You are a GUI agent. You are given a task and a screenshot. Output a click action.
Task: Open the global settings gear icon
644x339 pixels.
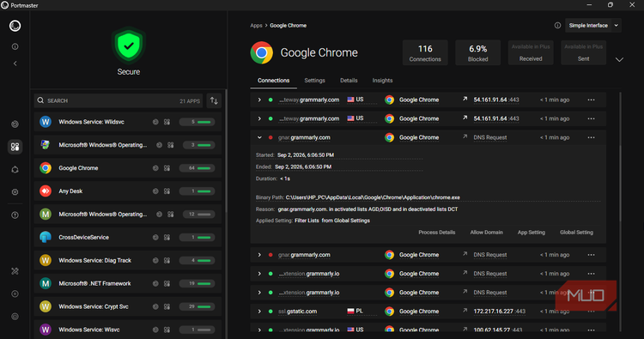point(15,191)
